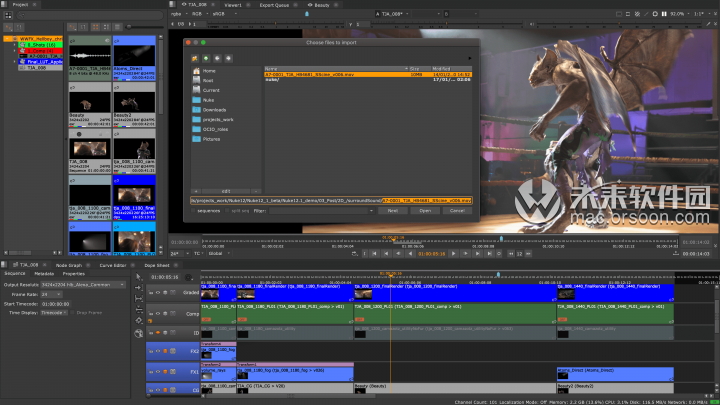Open the projects_work folder favorite
Screen dimensions: 720x405
(218, 119)
